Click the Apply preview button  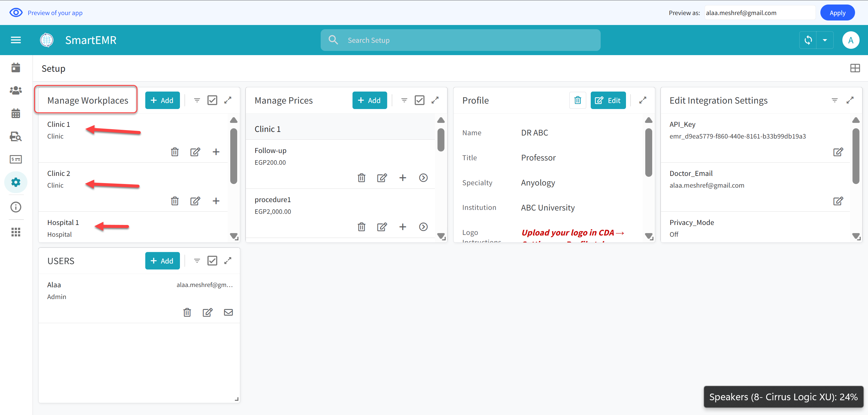point(837,13)
